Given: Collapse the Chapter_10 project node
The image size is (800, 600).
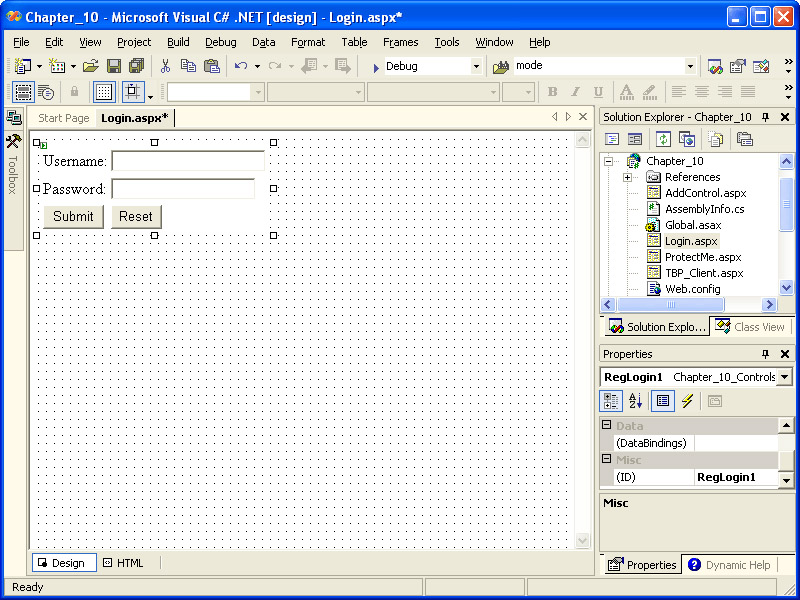Looking at the screenshot, I should (x=608, y=161).
